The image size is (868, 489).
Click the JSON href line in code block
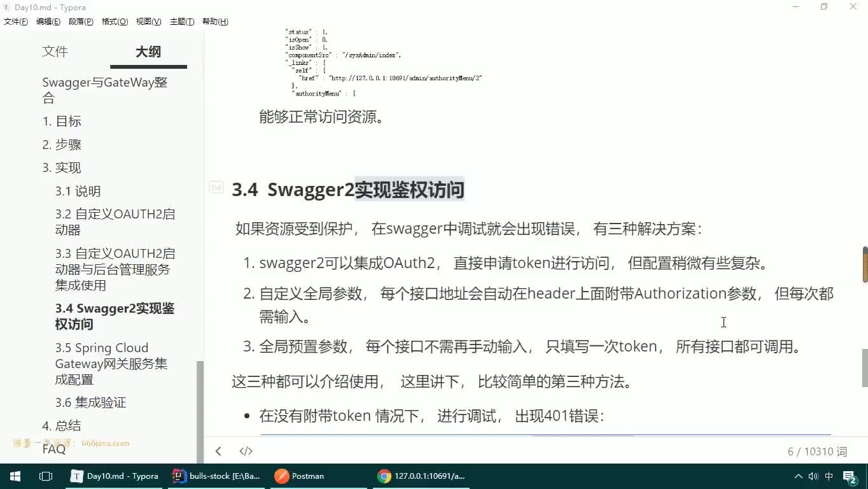pos(390,78)
